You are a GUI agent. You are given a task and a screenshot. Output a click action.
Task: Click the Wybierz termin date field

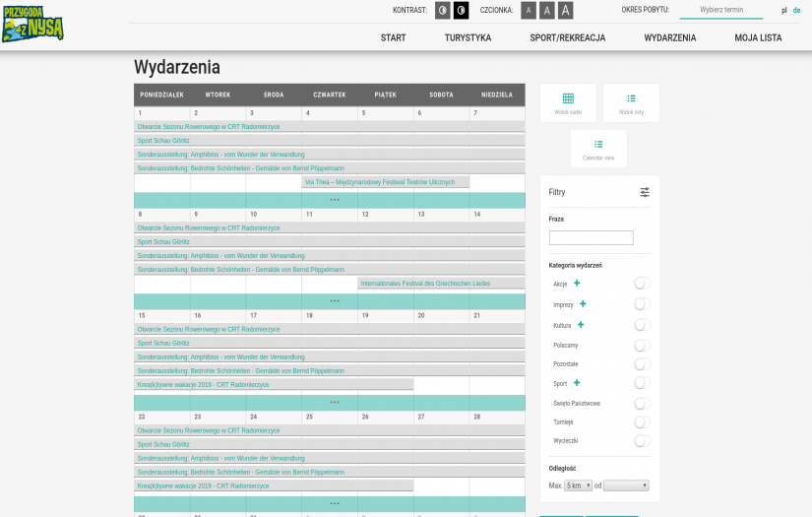click(x=721, y=10)
